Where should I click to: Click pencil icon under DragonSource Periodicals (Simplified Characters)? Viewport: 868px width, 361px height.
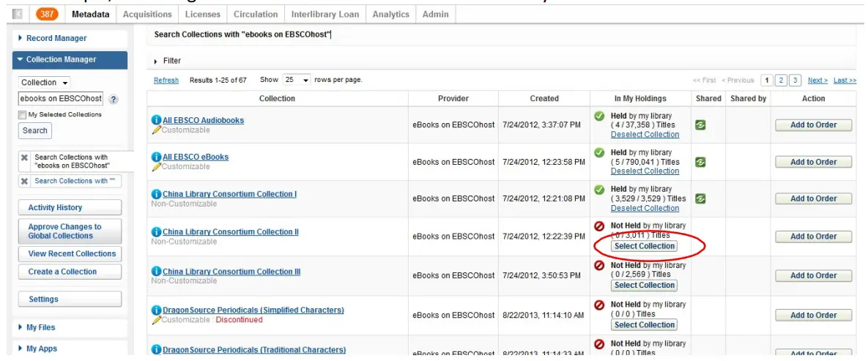(156, 319)
